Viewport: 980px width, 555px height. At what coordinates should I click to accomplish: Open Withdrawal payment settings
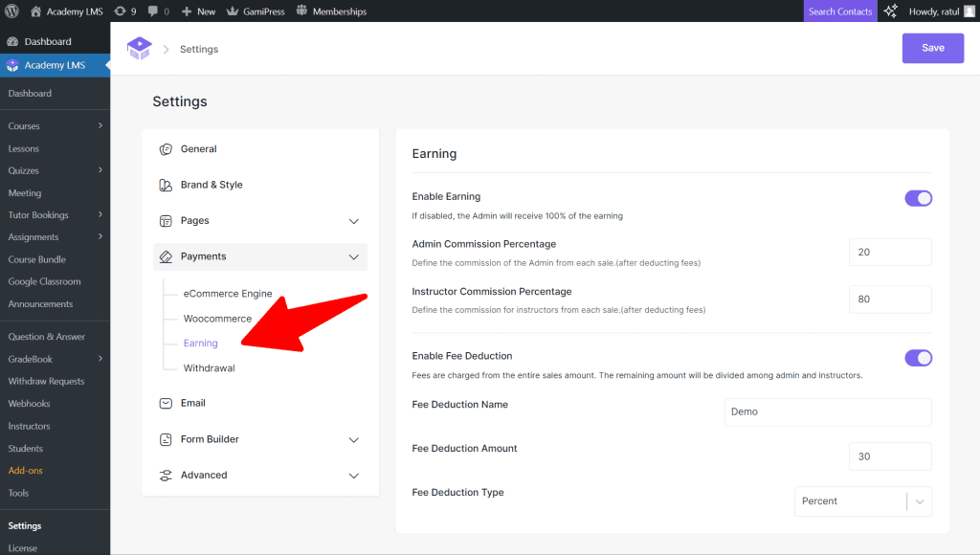point(209,368)
